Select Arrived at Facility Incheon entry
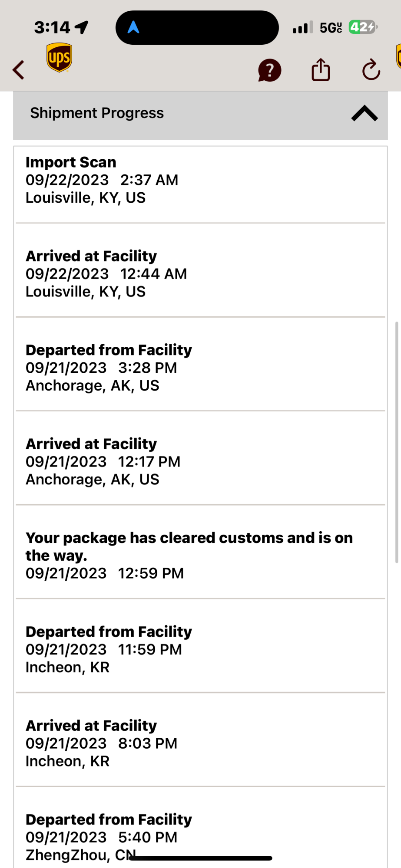Viewport: 401px width, 868px height. point(200,743)
